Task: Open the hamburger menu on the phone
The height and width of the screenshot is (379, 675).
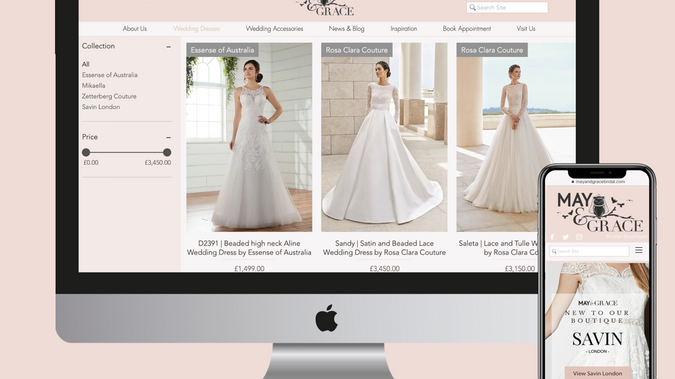Action: click(639, 250)
